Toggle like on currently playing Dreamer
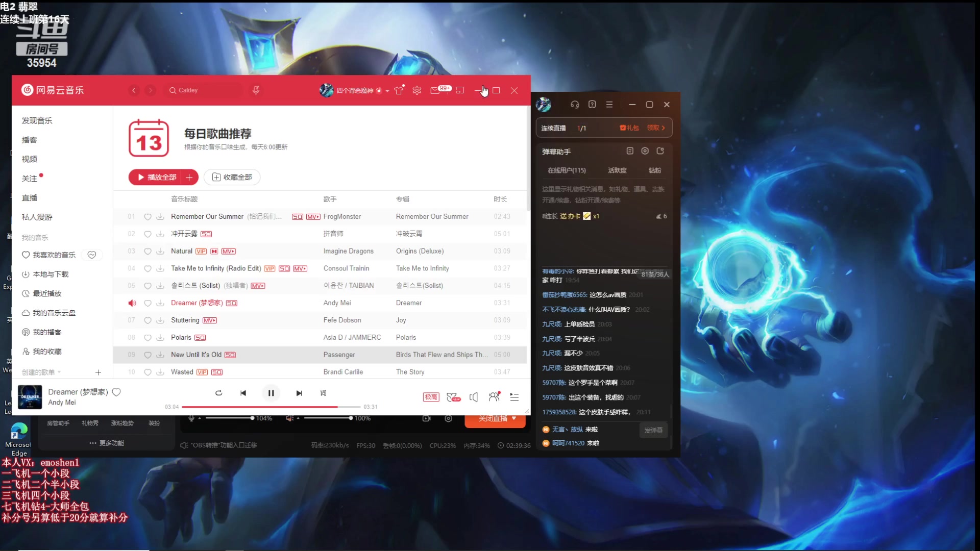This screenshot has width=980, height=551. (116, 391)
